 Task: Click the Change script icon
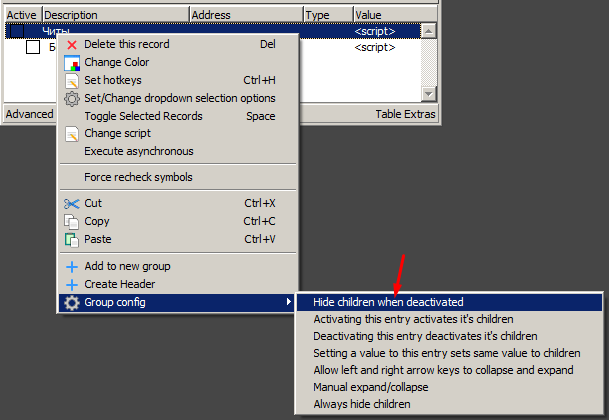[x=71, y=134]
